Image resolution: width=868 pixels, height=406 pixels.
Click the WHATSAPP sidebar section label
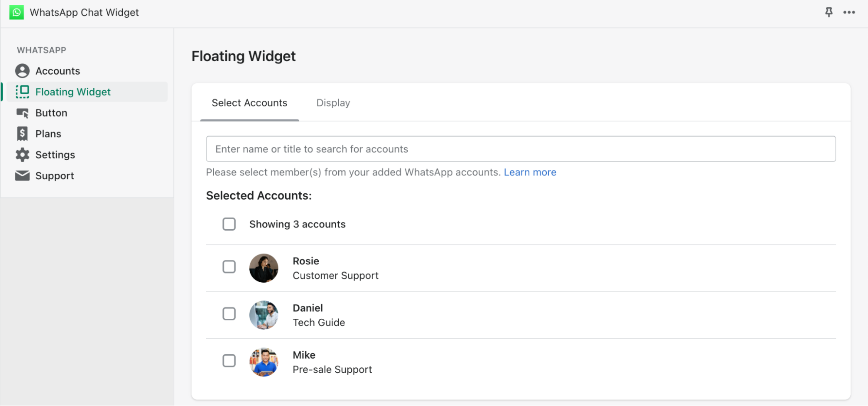point(42,50)
